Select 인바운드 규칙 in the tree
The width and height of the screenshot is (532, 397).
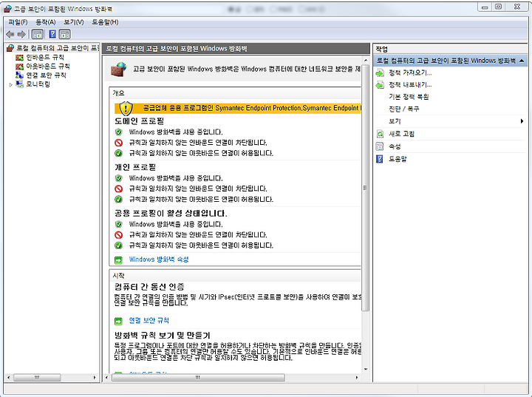pyautogui.click(x=45, y=57)
